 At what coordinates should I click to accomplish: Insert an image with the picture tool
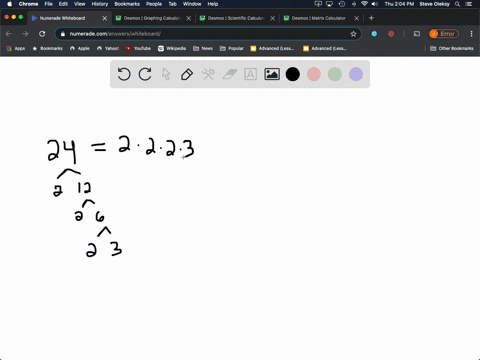click(x=272, y=74)
